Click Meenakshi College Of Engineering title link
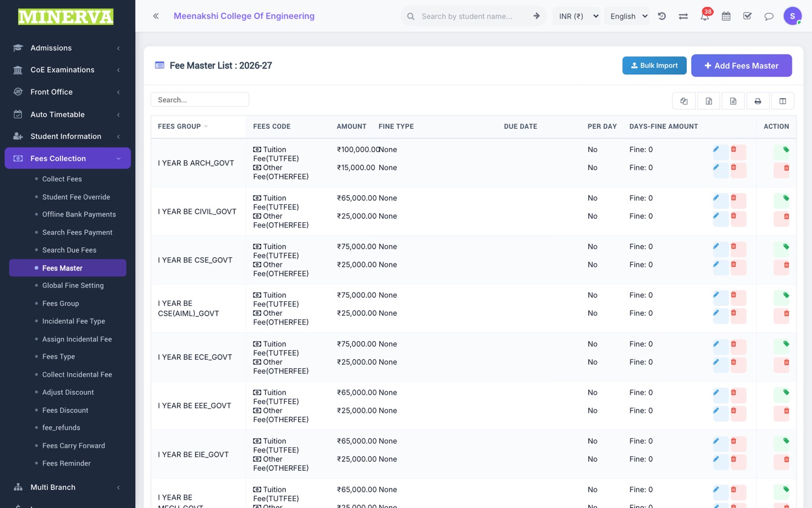The image size is (812, 508). (x=244, y=16)
